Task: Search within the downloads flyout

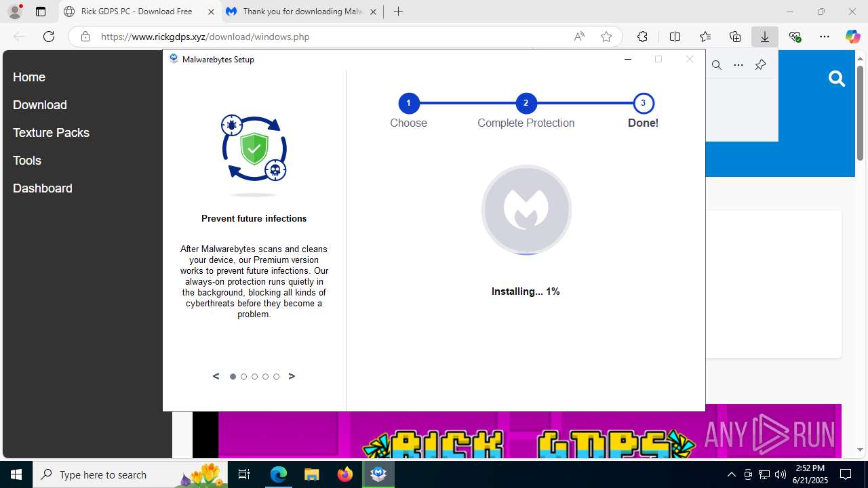Action: click(717, 65)
